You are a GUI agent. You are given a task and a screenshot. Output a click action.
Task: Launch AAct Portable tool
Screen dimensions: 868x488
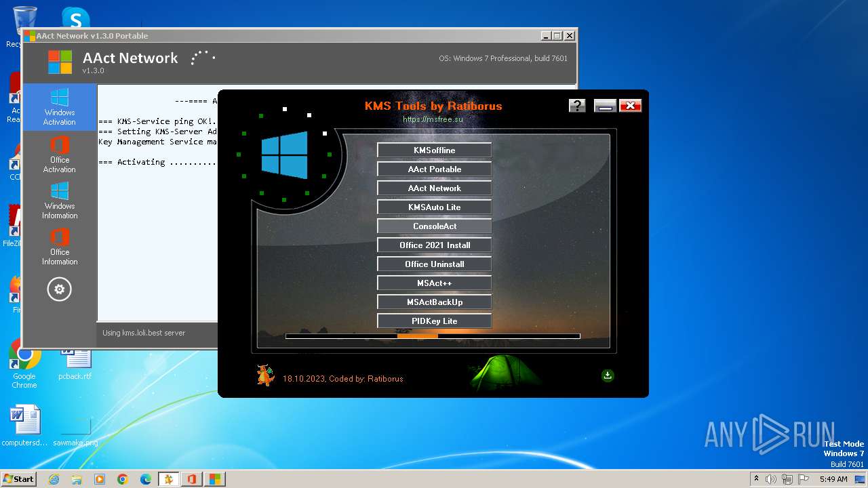(x=434, y=169)
